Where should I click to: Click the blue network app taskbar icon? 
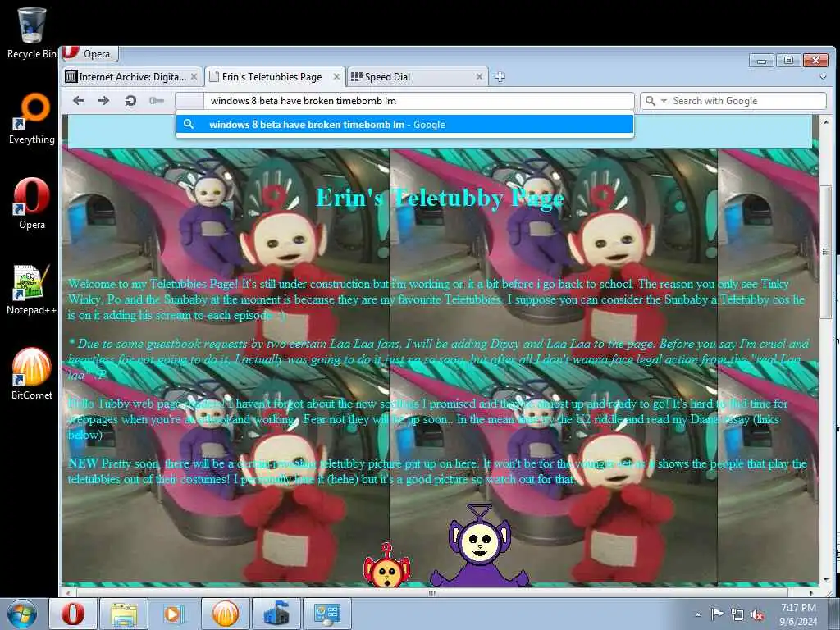click(x=276, y=614)
